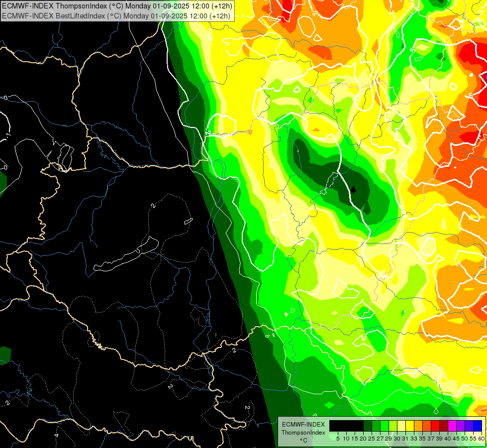Click the legend label ThompsonIndex
The image size is (487, 448).
tap(303, 433)
